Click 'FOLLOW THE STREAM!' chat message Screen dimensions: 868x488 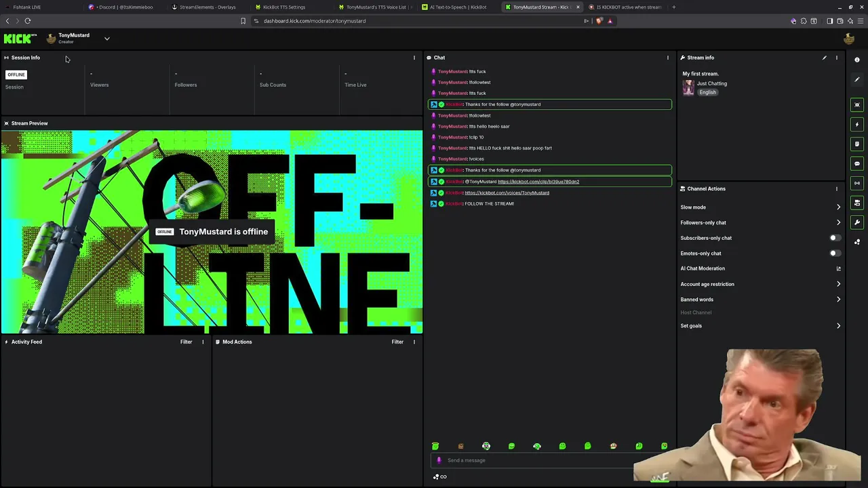[x=489, y=203]
